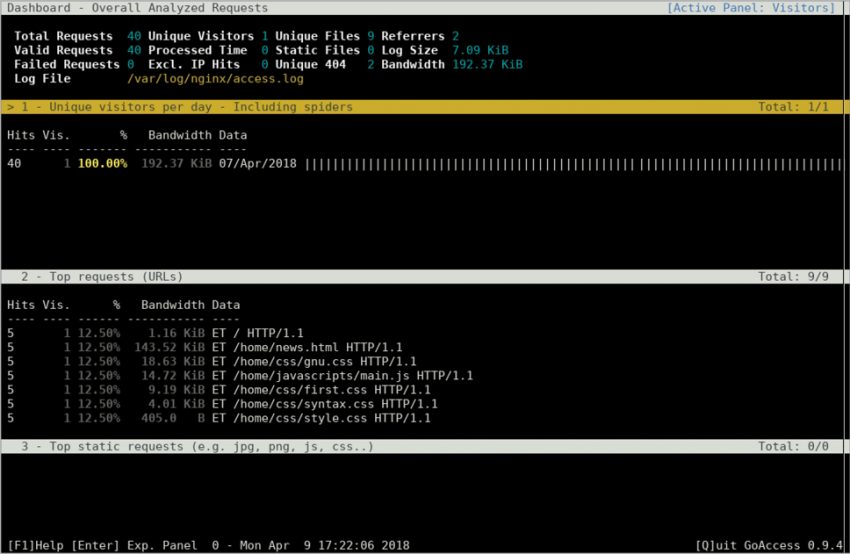Click the visitors bar graph for 07/Apr/2018
The image size is (850, 554).
click(x=572, y=163)
